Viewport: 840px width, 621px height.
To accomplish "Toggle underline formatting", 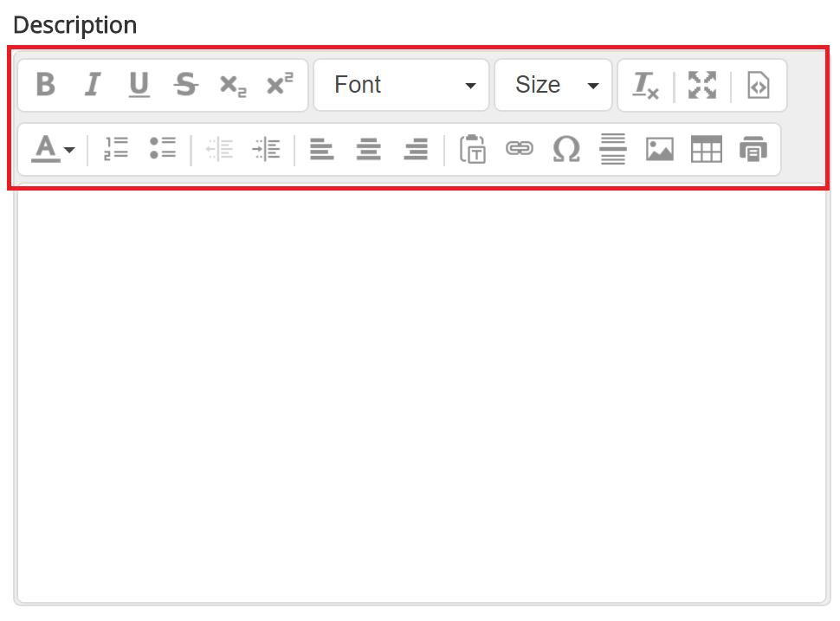I will tap(139, 85).
